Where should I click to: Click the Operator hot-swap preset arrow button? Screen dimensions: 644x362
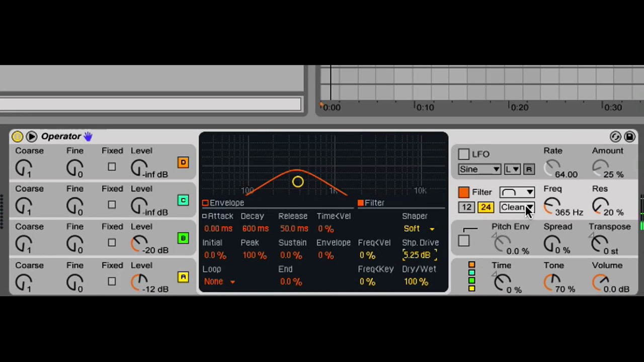point(31,136)
